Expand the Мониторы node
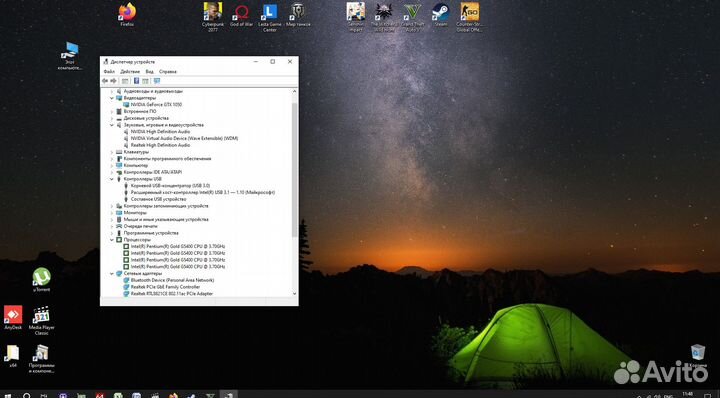The width and height of the screenshot is (720, 398). tap(112, 213)
